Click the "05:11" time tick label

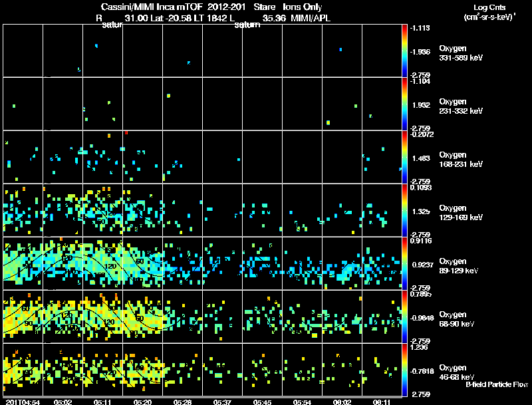tap(102, 402)
